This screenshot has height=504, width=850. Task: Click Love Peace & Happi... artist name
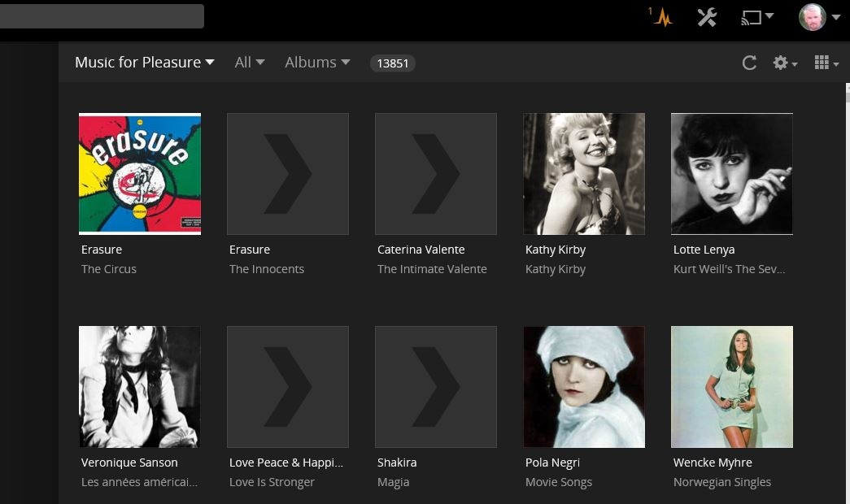[286, 463]
